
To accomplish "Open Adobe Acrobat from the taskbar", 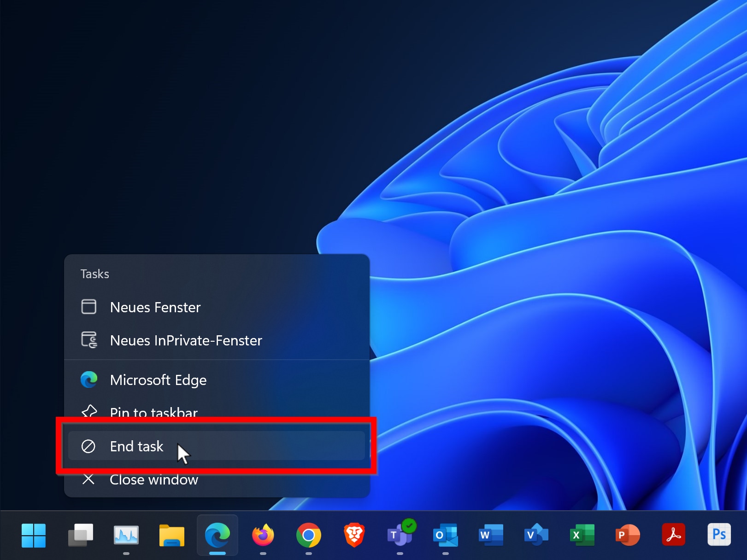I will coord(673,535).
